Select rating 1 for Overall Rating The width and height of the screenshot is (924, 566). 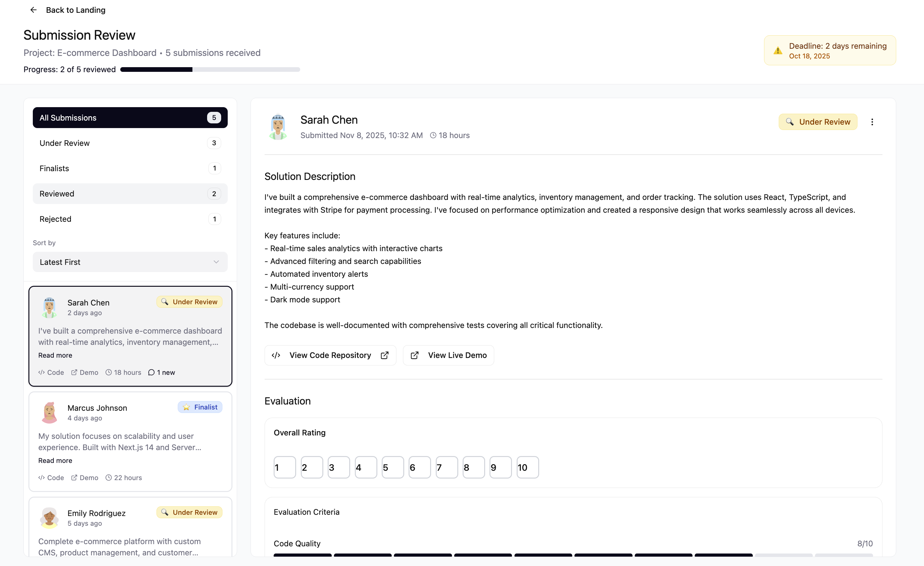click(284, 467)
